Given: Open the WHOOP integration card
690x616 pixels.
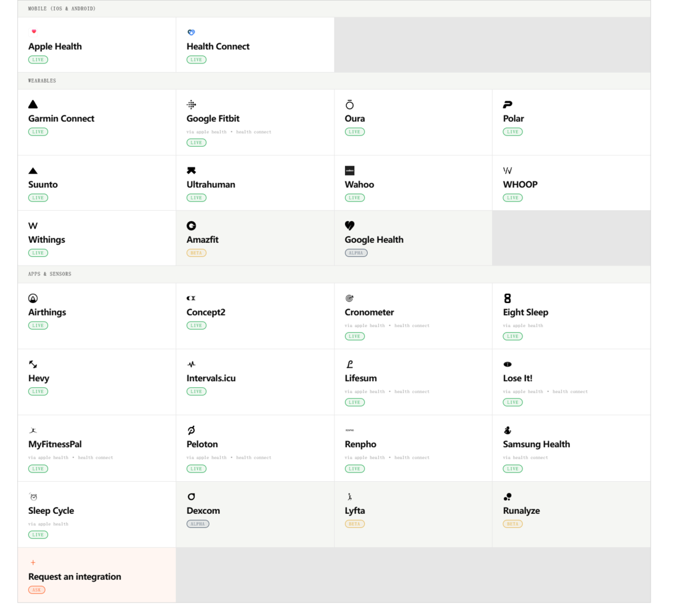Looking at the screenshot, I should (x=571, y=183).
